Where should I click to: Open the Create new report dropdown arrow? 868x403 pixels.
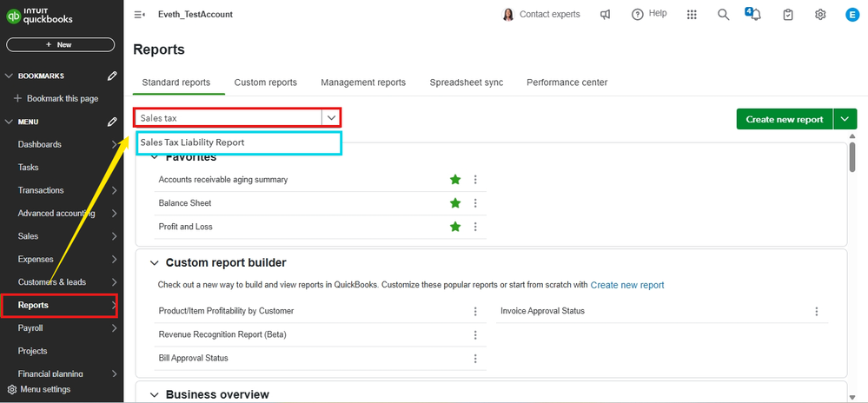845,119
